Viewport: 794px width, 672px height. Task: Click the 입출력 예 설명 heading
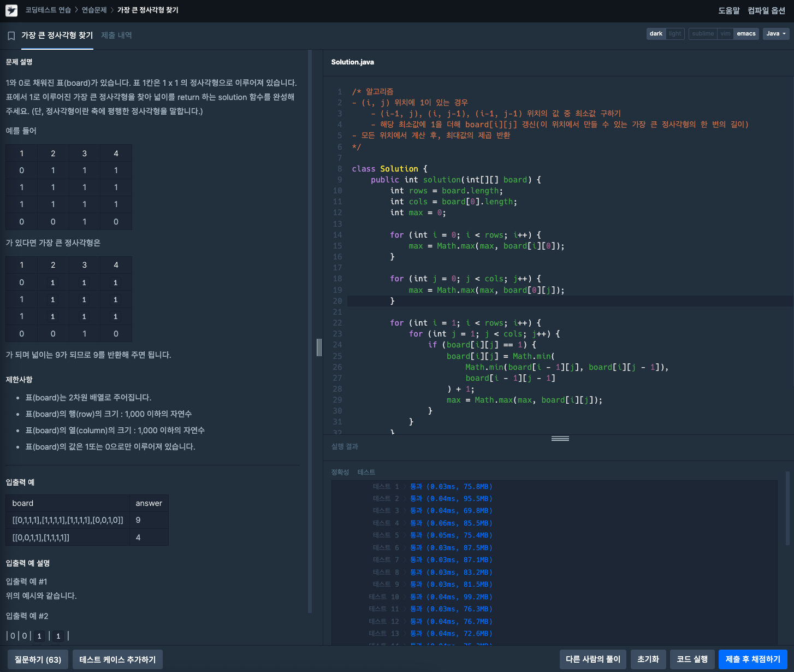(x=28, y=563)
